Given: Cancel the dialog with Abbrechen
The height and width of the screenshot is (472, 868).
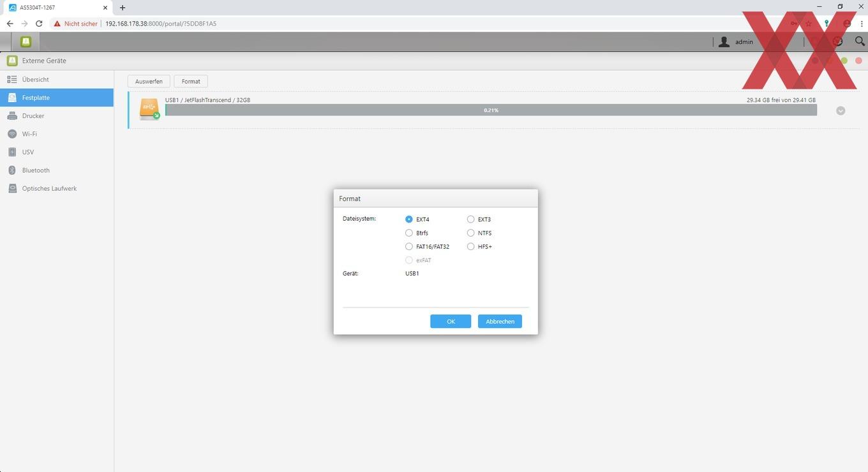Looking at the screenshot, I should [500, 321].
